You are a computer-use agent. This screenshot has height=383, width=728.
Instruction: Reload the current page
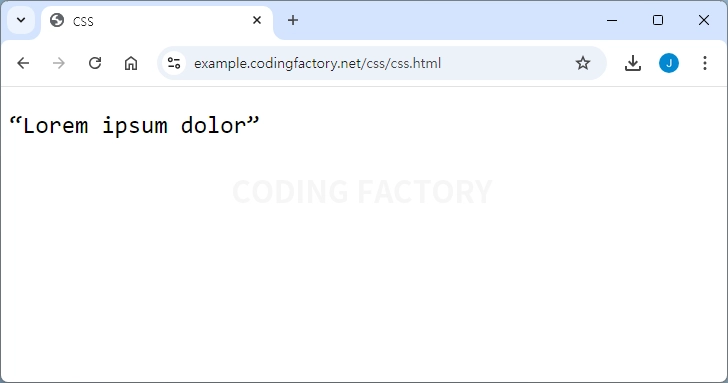(95, 63)
